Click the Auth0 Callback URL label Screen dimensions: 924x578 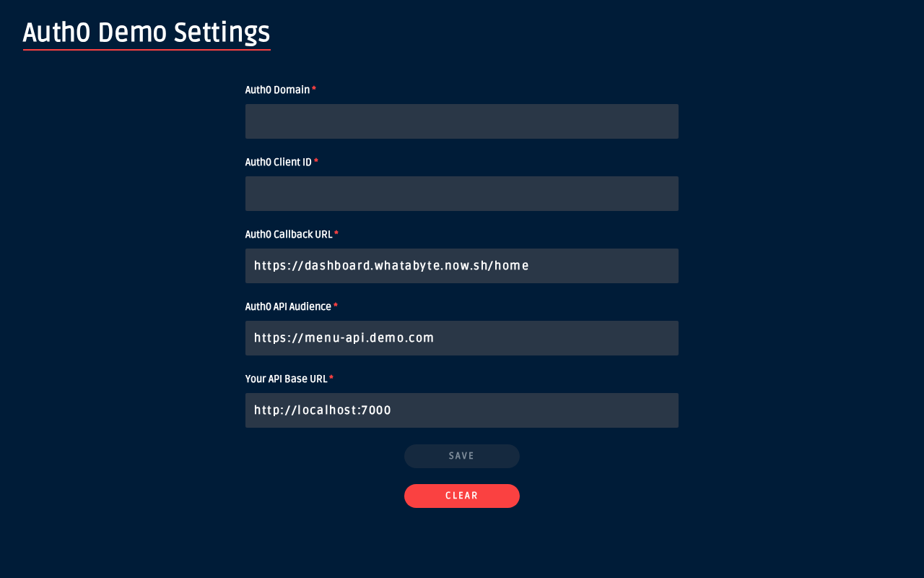click(289, 234)
